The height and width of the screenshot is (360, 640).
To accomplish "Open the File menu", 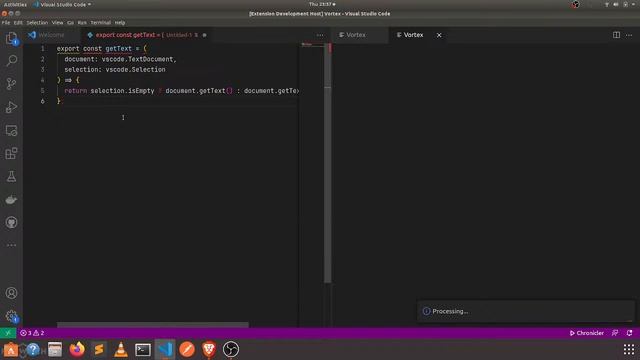I will coord(6,23).
